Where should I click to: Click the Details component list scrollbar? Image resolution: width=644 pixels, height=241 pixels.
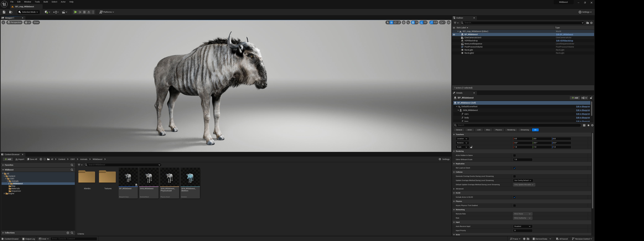point(591,109)
